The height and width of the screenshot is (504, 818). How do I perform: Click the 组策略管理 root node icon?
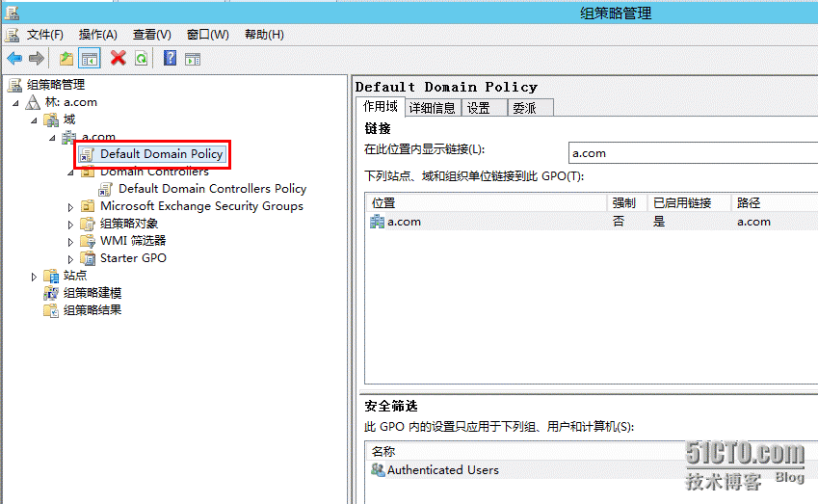(14, 85)
